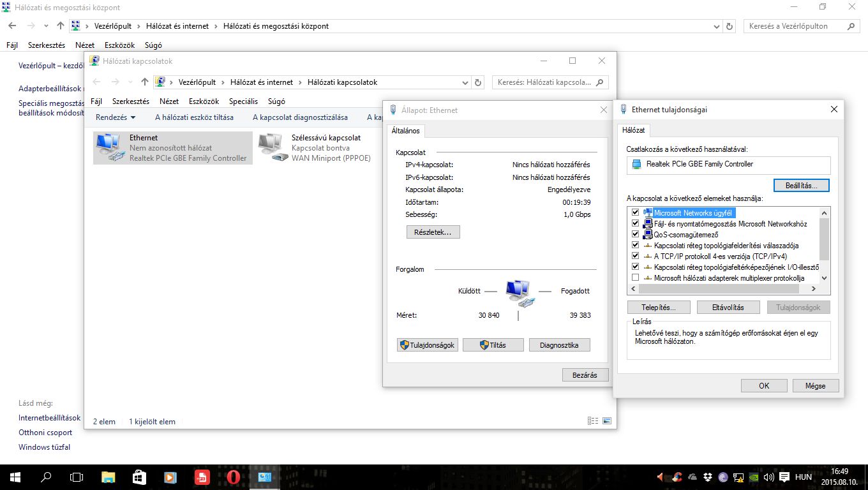Viewport: 868px width, 490px height.
Task: Toggle TCP/IP protokoll 4-es verzió checkbox
Action: [635, 256]
